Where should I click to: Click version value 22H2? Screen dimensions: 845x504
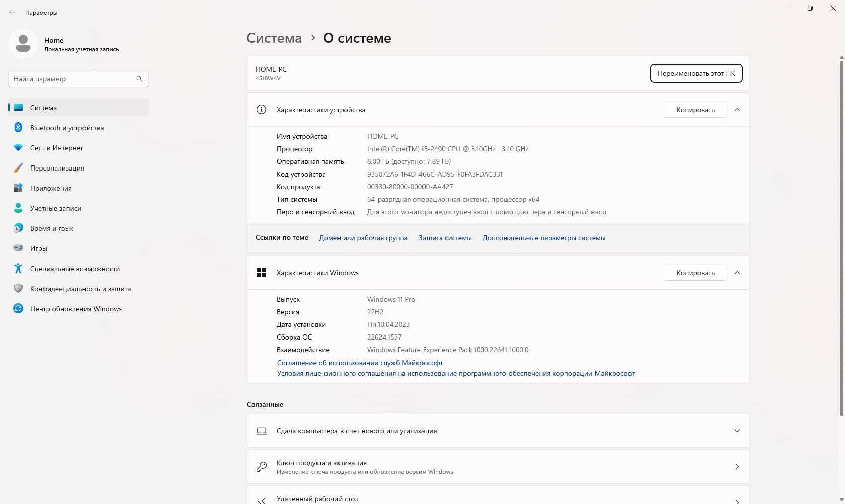tap(375, 312)
